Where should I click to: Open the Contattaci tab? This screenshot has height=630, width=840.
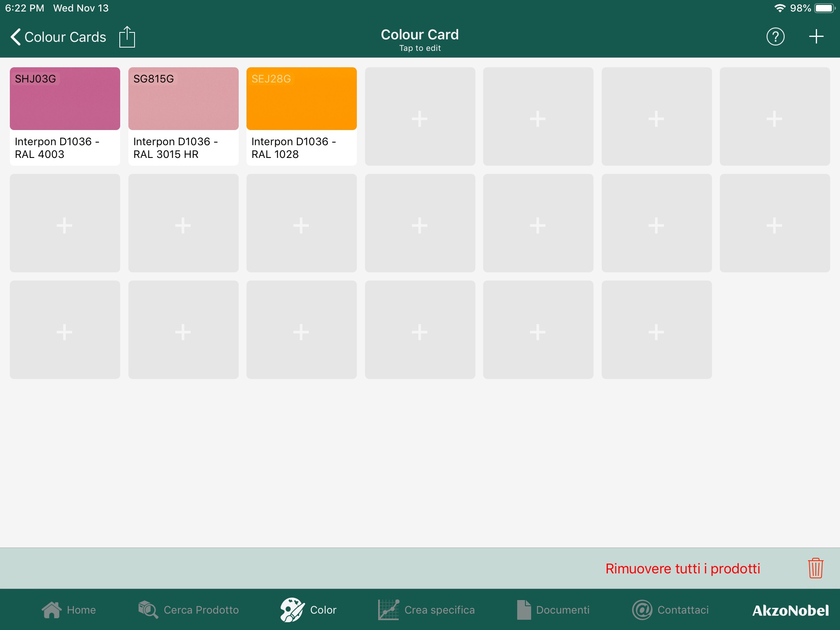[x=670, y=610]
